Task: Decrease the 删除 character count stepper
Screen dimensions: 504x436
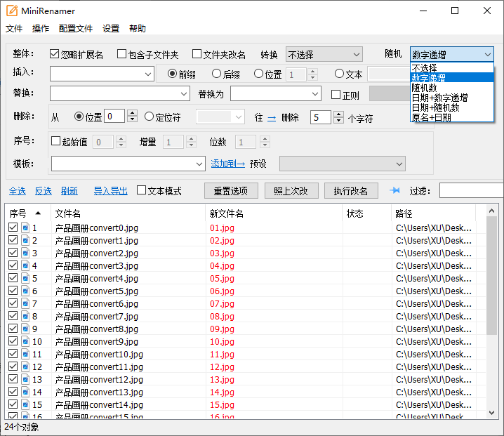Action: (338, 121)
